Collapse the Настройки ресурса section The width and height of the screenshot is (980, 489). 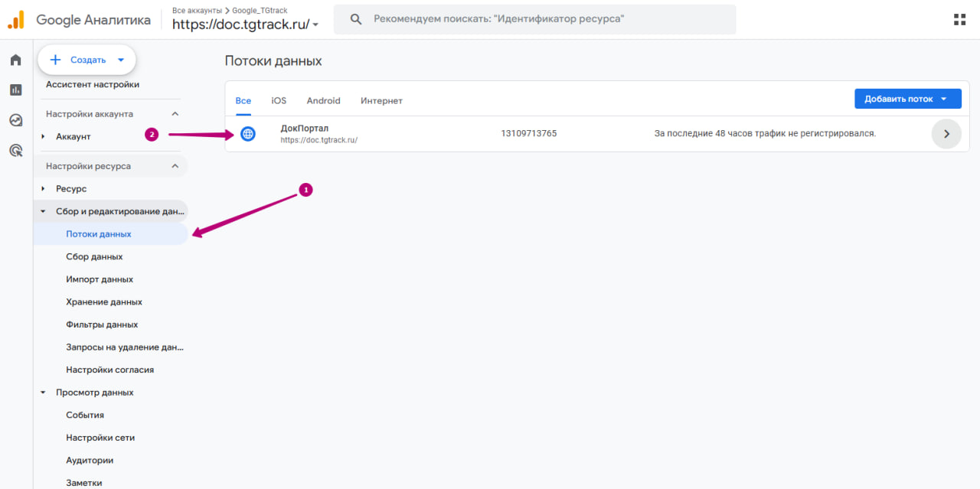(x=175, y=166)
